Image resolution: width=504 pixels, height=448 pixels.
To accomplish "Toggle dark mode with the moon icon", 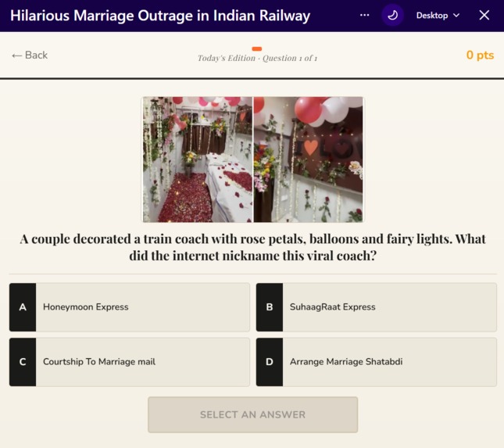I will [x=392, y=15].
